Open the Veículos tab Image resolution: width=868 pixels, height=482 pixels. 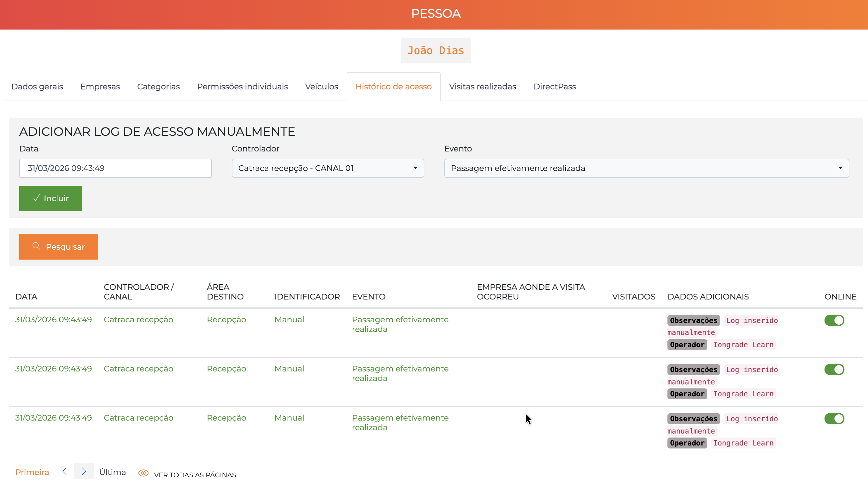[x=321, y=87]
